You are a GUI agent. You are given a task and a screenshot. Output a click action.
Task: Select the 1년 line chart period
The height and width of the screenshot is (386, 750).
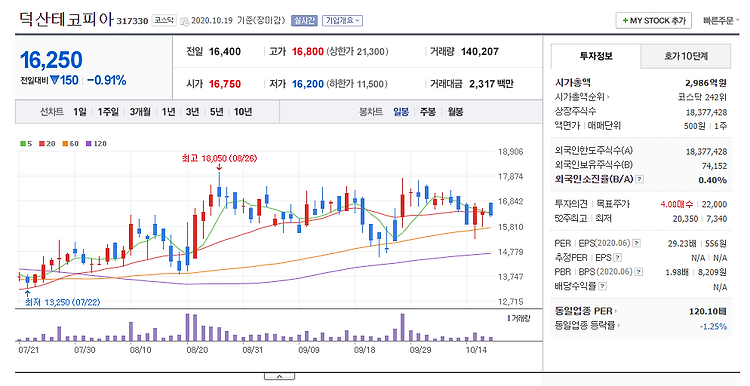pyautogui.click(x=168, y=112)
